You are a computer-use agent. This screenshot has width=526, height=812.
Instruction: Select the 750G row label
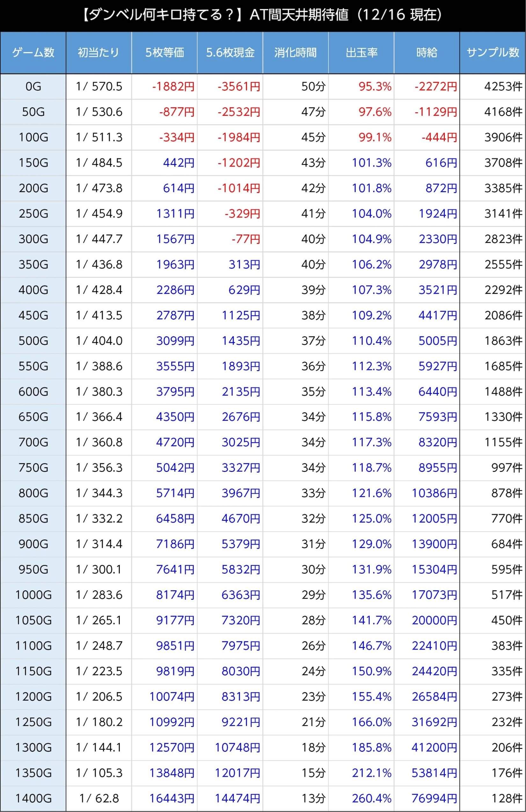point(33,468)
